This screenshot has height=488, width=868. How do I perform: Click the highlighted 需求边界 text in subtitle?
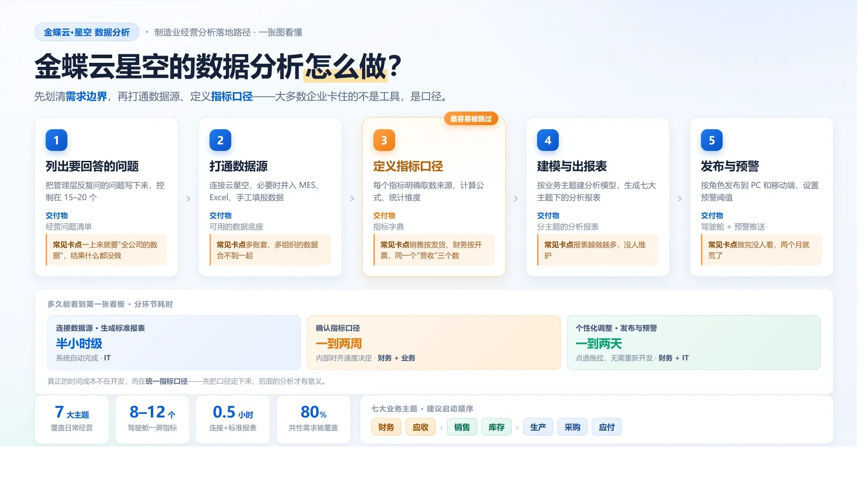(86, 96)
